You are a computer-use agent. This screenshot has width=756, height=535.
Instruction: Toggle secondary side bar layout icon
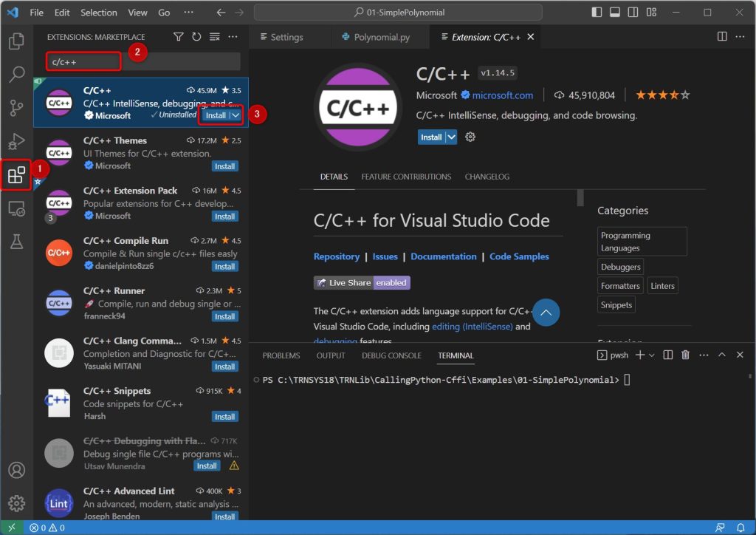point(633,13)
